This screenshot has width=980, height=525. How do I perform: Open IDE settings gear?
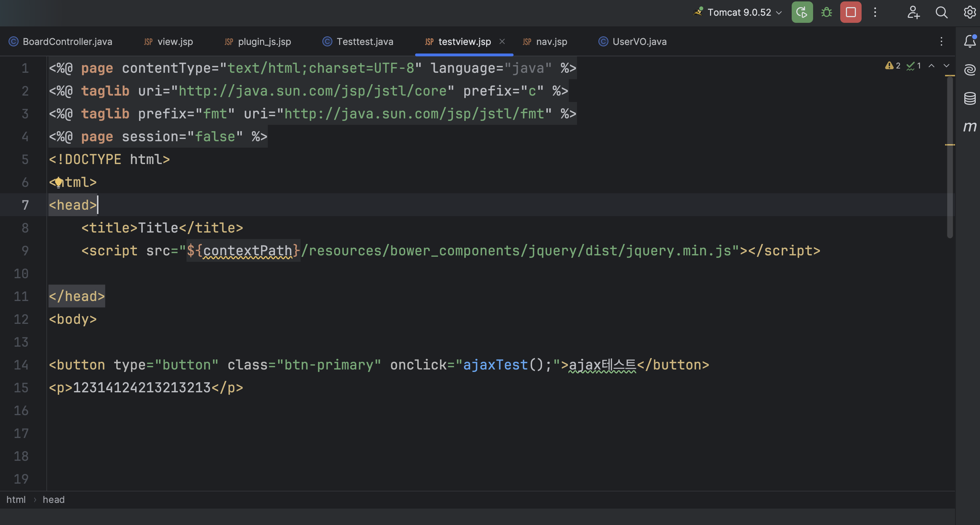[970, 12]
